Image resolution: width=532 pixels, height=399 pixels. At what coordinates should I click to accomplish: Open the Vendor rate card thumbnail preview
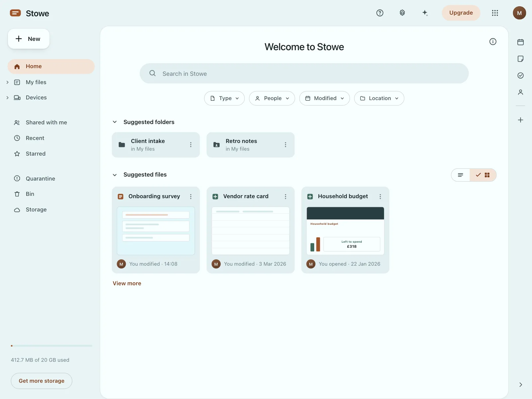251,231
